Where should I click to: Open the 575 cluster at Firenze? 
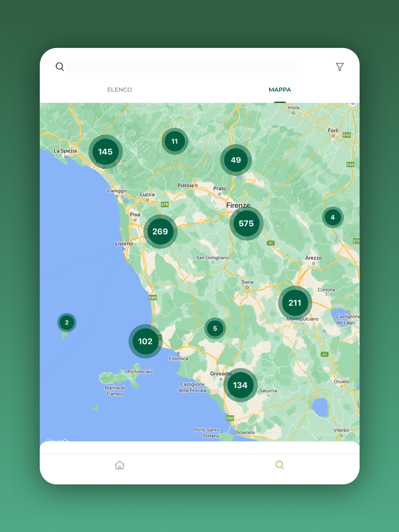coord(246,223)
